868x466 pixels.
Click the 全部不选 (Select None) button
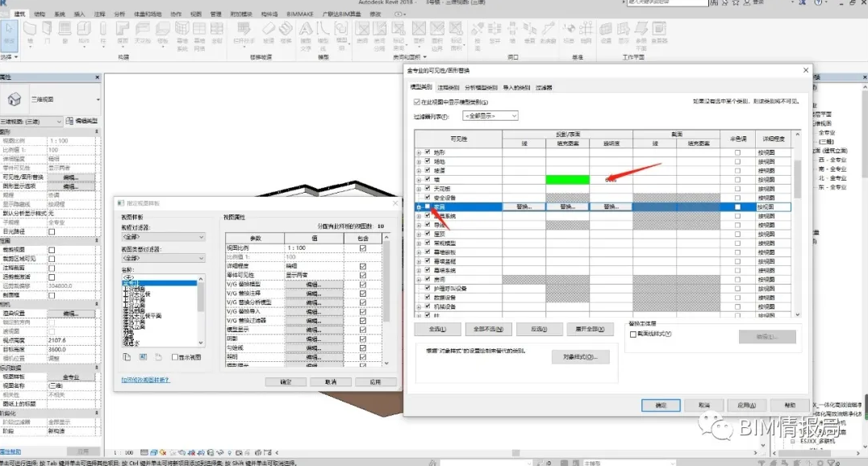tap(488, 329)
